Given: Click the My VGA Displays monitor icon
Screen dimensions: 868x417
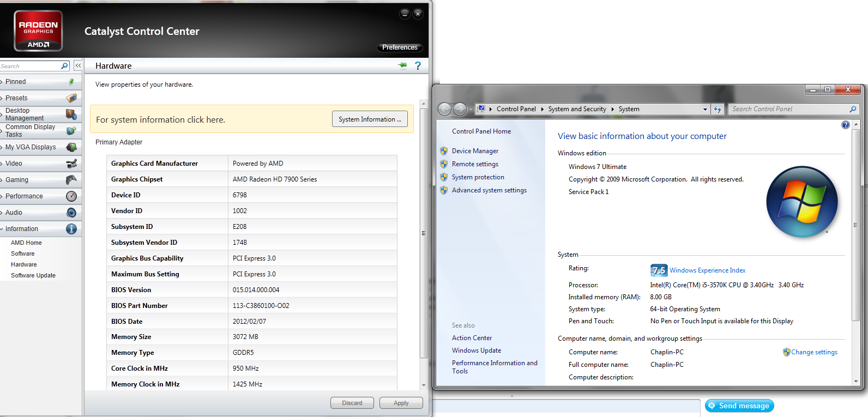Looking at the screenshot, I should 71,147.
